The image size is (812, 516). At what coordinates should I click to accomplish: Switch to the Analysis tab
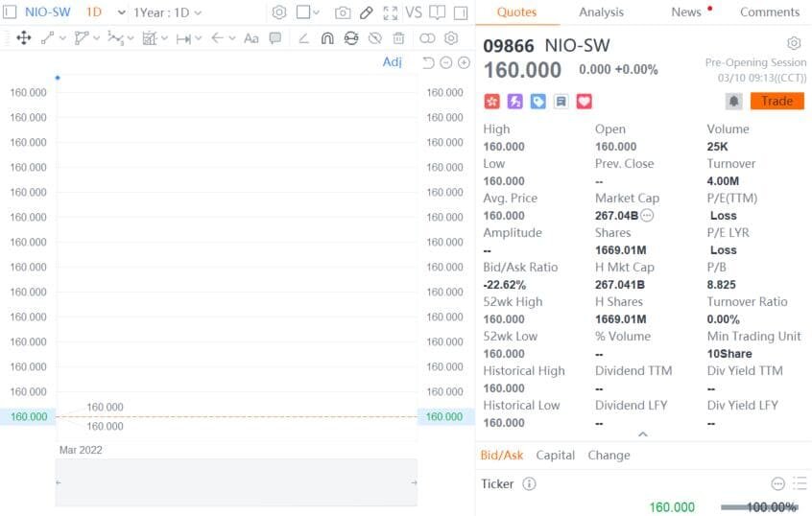point(601,12)
